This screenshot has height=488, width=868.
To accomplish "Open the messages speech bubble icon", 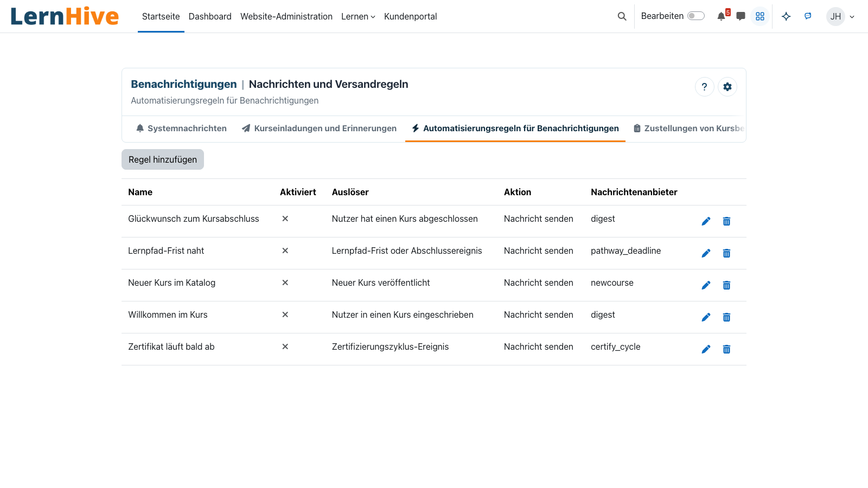I will pyautogui.click(x=741, y=16).
